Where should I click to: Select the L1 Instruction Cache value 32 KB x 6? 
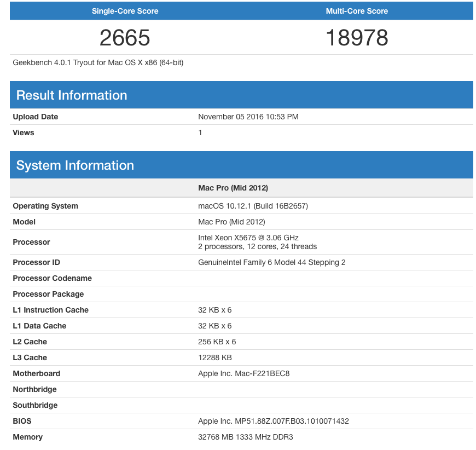215,310
